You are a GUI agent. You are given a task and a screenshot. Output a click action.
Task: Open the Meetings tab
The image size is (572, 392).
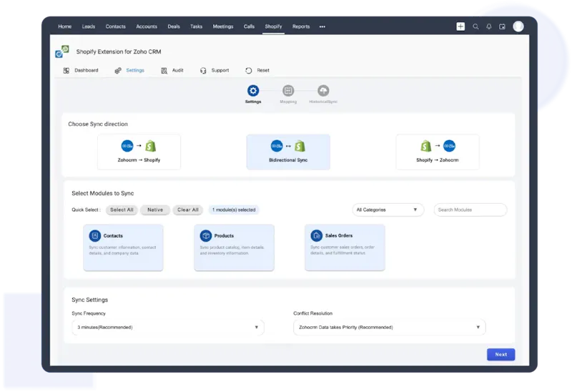pos(223,26)
